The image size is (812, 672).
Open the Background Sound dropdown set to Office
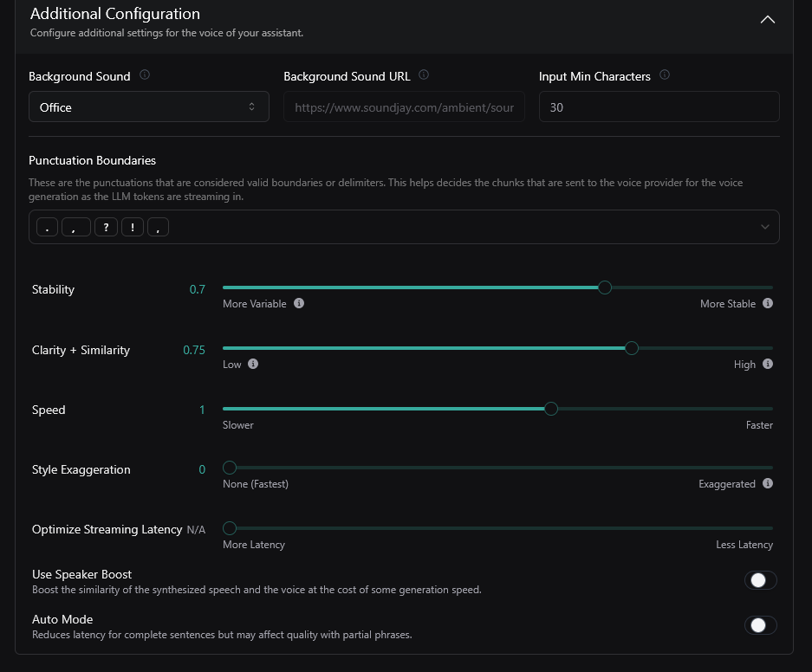pos(147,107)
